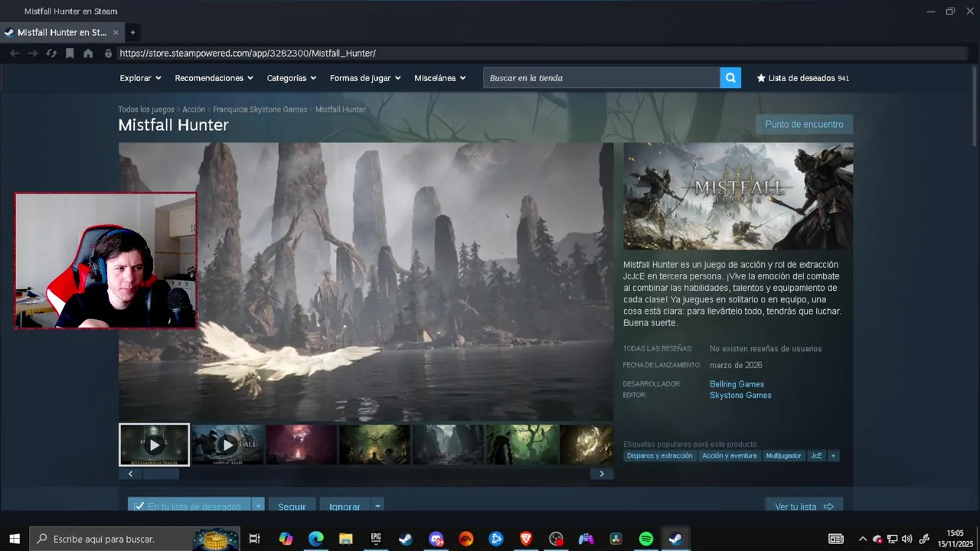This screenshot has width=980, height=551.
Task: Open the Formas de jugar dropdown
Action: pos(365,78)
